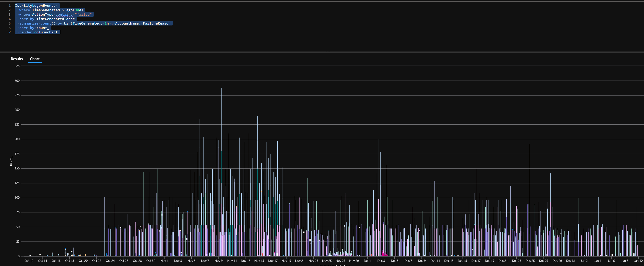The image size is (644, 266).
Task: Switch to the Chart tab view
Action: click(34, 59)
